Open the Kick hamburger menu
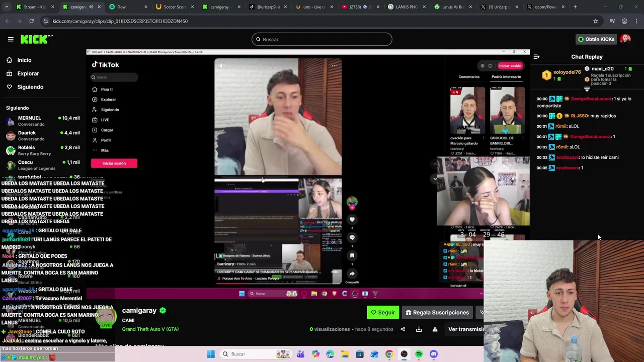 point(11,39)
